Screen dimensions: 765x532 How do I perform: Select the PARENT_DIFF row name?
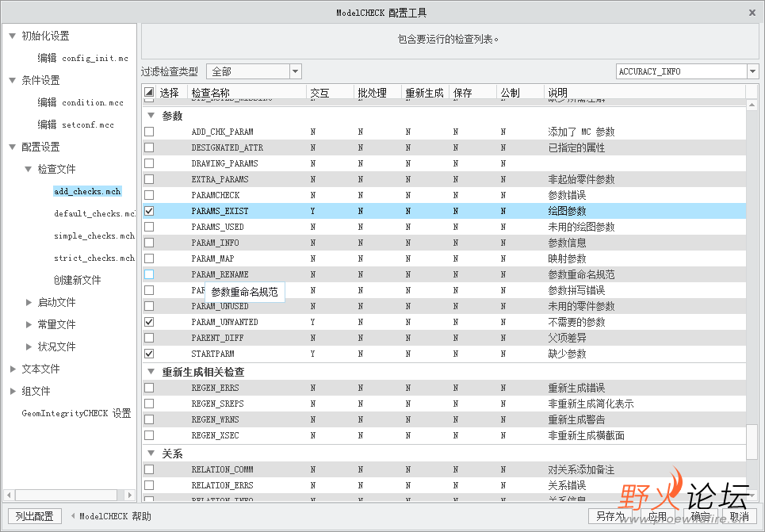pyautogui.click(x=217, y=338)
